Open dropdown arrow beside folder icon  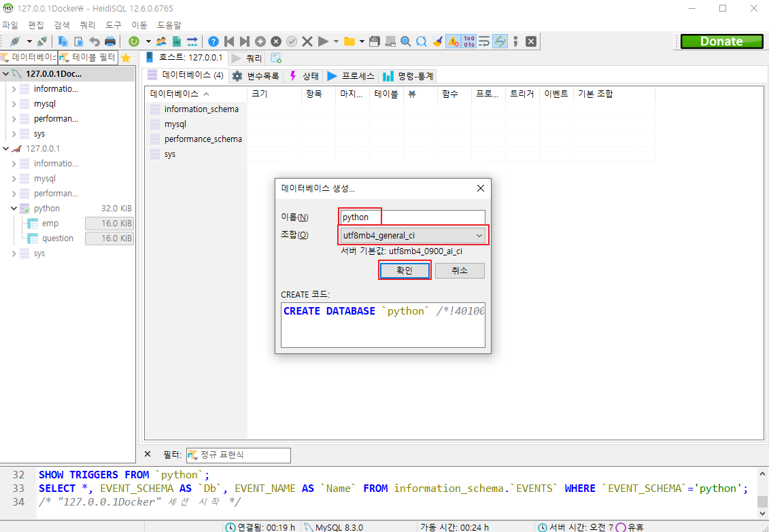tap(362, 41)
